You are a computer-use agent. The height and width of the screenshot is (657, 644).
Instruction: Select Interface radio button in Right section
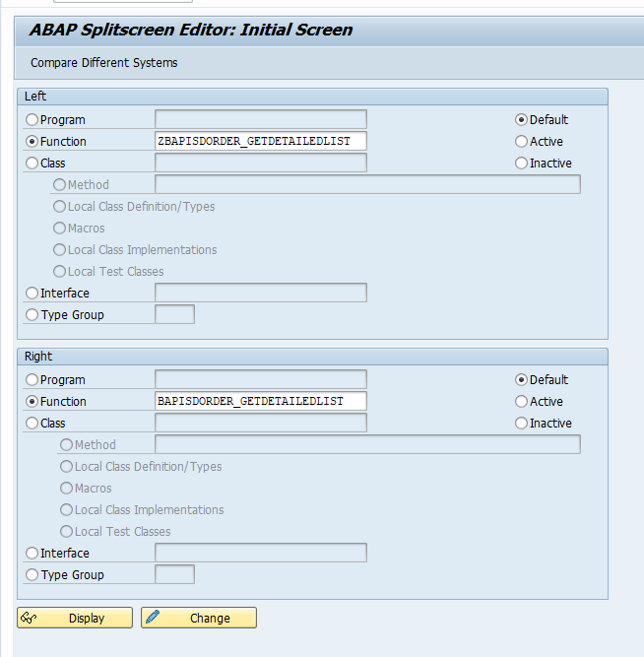[32, 554]
